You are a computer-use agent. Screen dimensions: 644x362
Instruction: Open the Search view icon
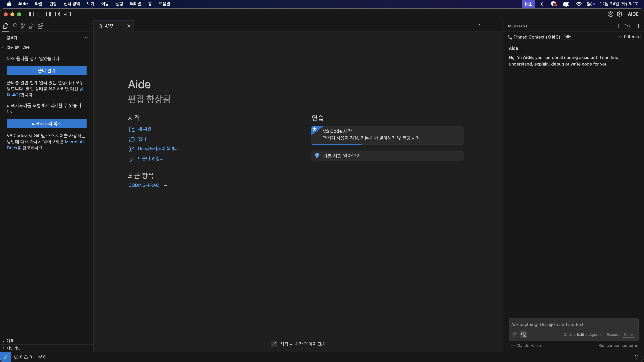14,26
